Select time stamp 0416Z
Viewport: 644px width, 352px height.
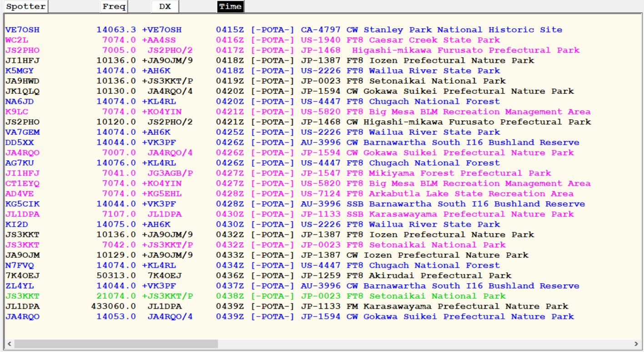pyautogui.click(x=230, y=40)
